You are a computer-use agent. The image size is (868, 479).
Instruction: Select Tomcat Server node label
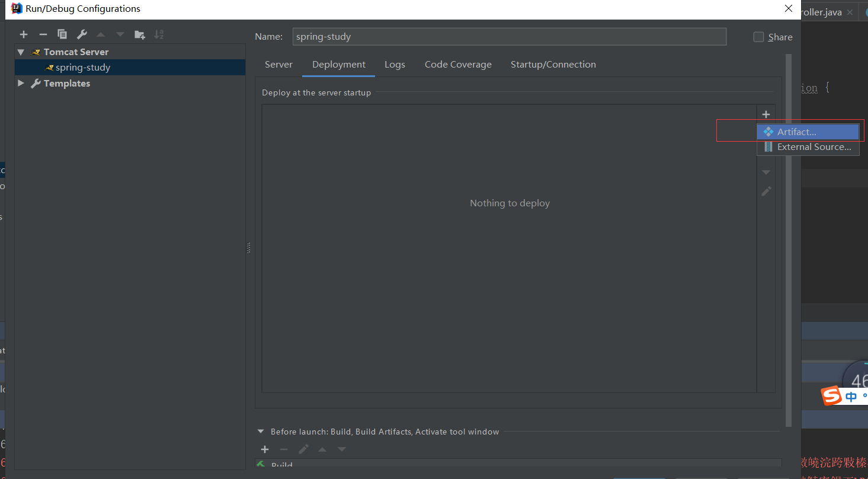[x=76, y=52]
